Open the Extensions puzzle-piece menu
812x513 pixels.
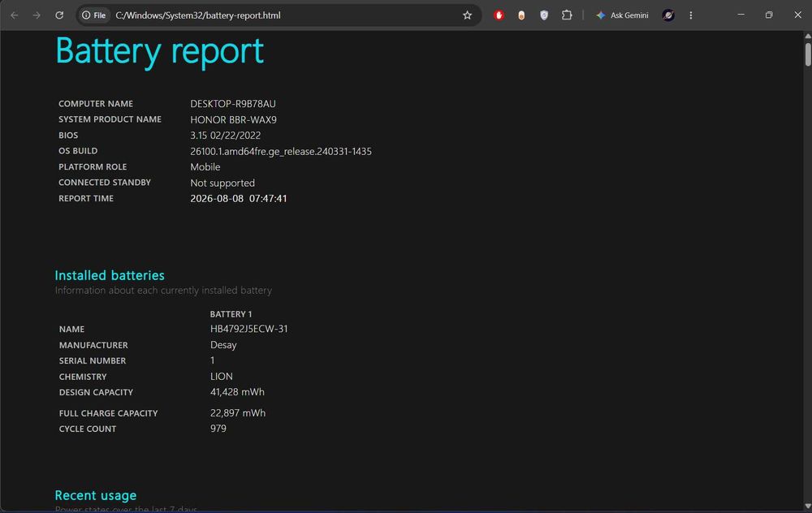pyautogui.click(x=567, y=15)
